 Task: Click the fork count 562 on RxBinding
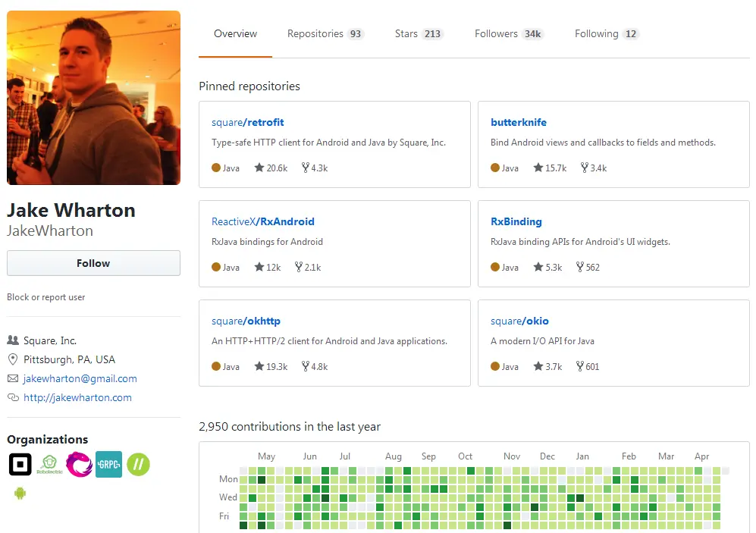point(588,267)
